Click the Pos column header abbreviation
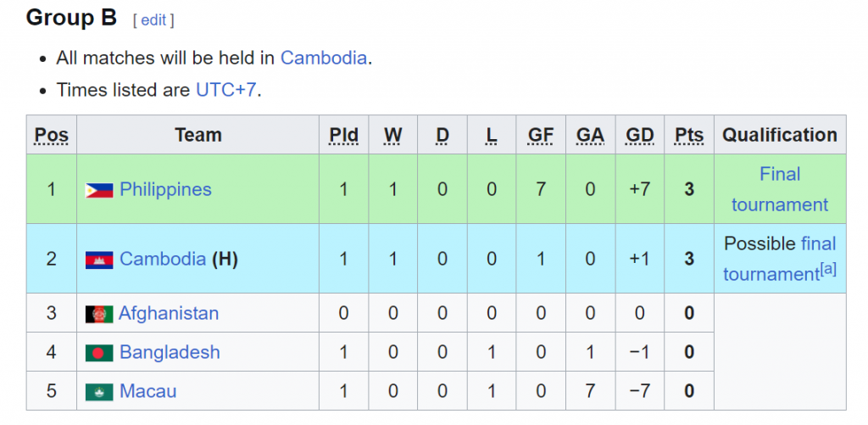868x425 pixels. [x=52, y=135]
